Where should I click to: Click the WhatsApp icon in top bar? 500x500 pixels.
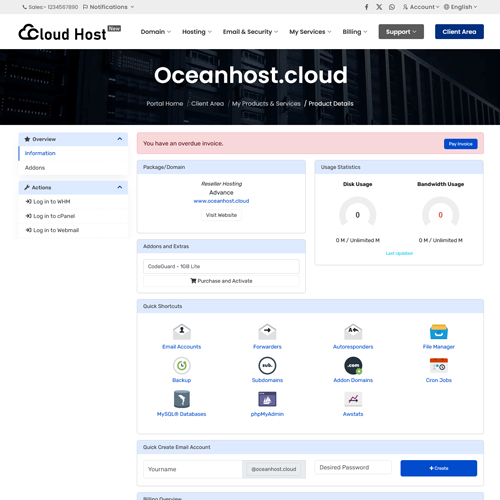392,7
